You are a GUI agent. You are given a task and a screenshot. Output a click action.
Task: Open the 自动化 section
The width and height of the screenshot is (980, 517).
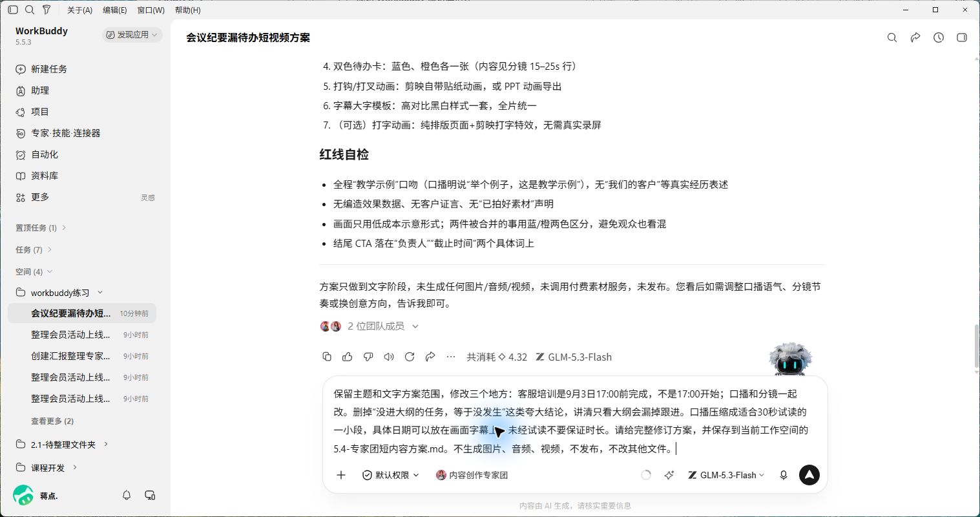[37, 154]
